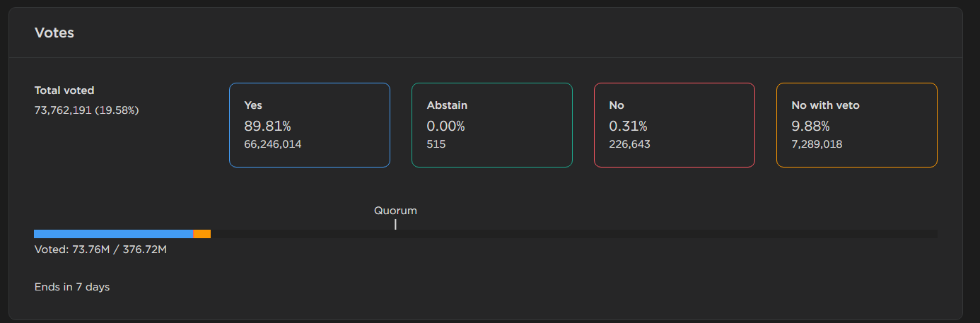Viewport: 980px width, 323px height.
Task: Click the 7,289,018 veto vote count
Action: pos(817,144)
